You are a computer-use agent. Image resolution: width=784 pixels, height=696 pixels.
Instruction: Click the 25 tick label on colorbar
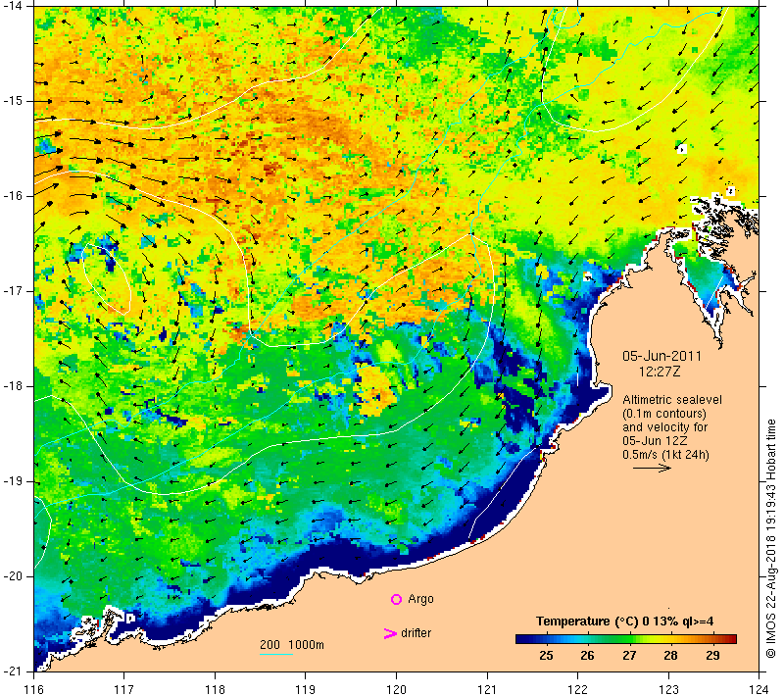[x=546, y=656]
